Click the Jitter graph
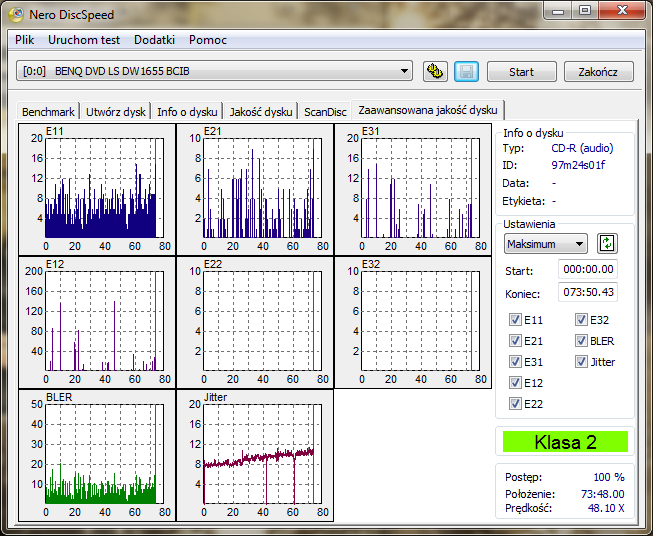The image size is (653, 536). pos(255,455)
